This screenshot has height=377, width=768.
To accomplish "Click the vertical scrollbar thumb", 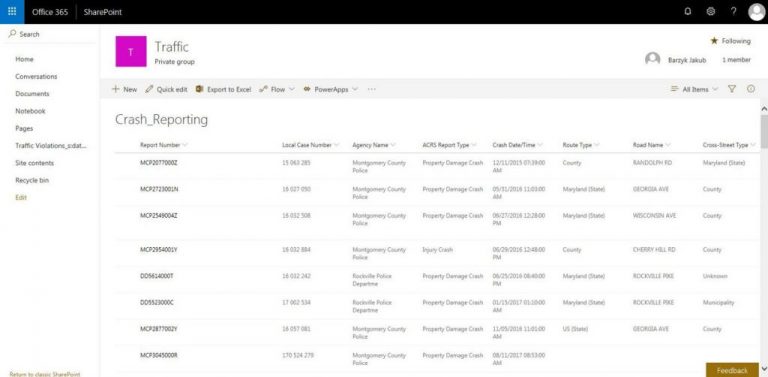I will click(x=764, y=131).
